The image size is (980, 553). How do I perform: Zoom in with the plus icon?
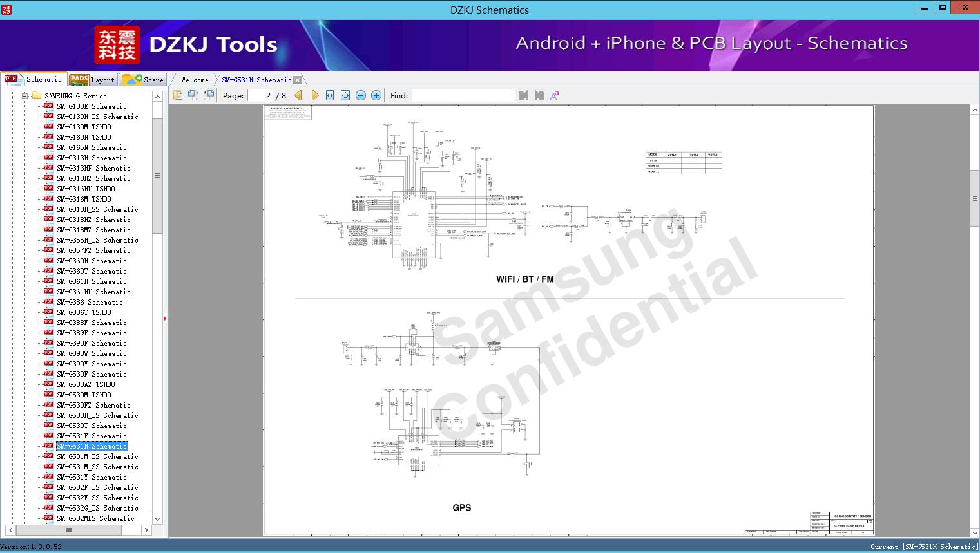point(376,95)
